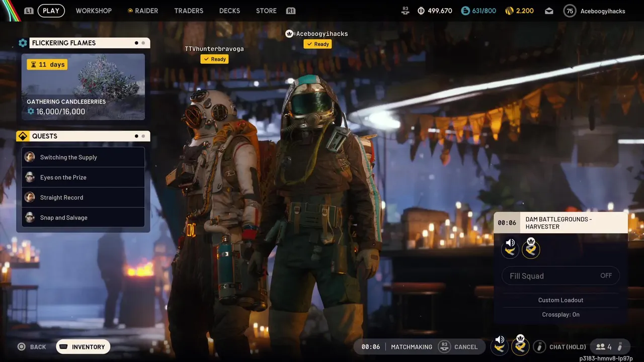The image size is (644, 362).
Task: Open CHAT (HOLD) option
Action: pos(568,347)
